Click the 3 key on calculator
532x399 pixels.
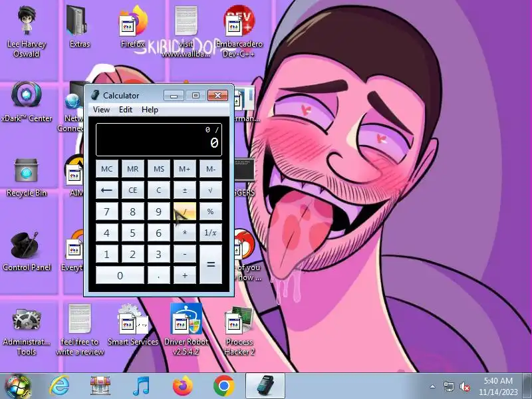[x=159, y=254]
